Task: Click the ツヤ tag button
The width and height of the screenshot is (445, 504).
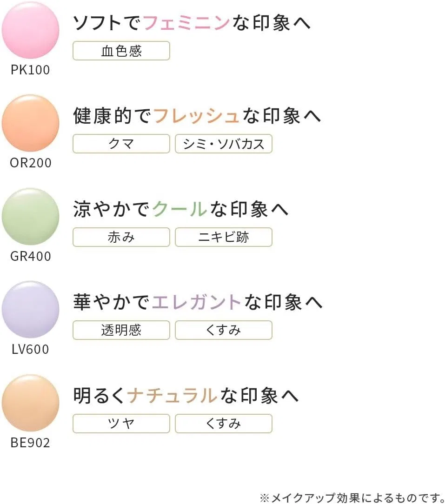Action: point(121,424)
